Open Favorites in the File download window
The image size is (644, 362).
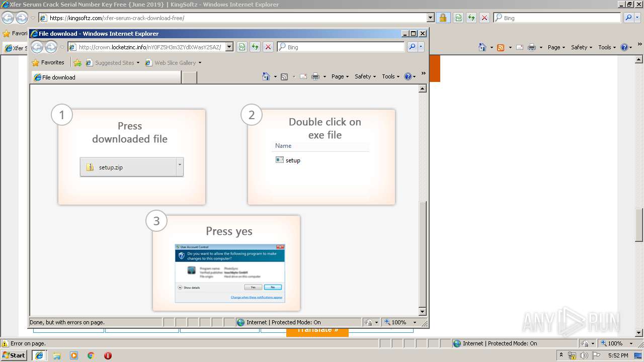(x=48, y=62)
